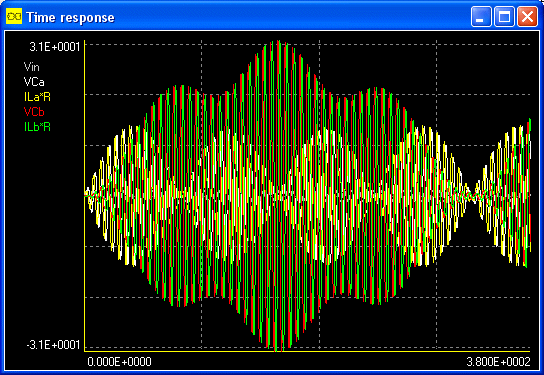Click the lowest waveform trough at plot center
544x375 pixels.
(278, 350)
